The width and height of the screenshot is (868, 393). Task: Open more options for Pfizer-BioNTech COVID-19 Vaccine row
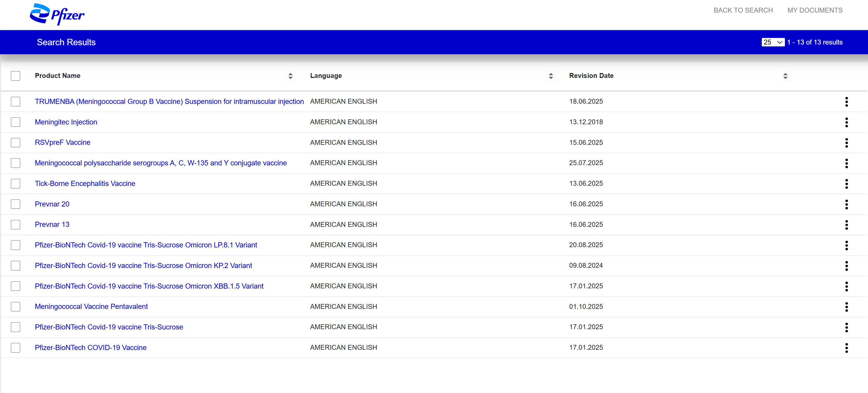tap(846, 347)
